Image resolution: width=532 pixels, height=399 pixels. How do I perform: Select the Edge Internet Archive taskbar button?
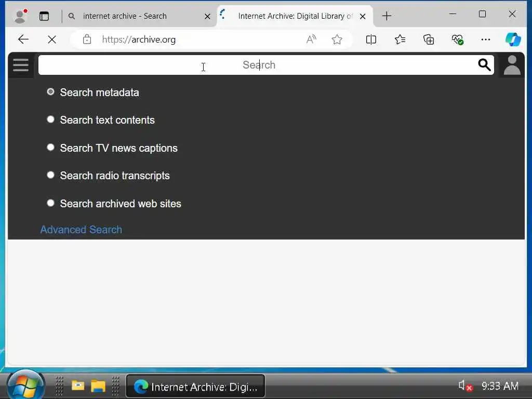[195, 387]
